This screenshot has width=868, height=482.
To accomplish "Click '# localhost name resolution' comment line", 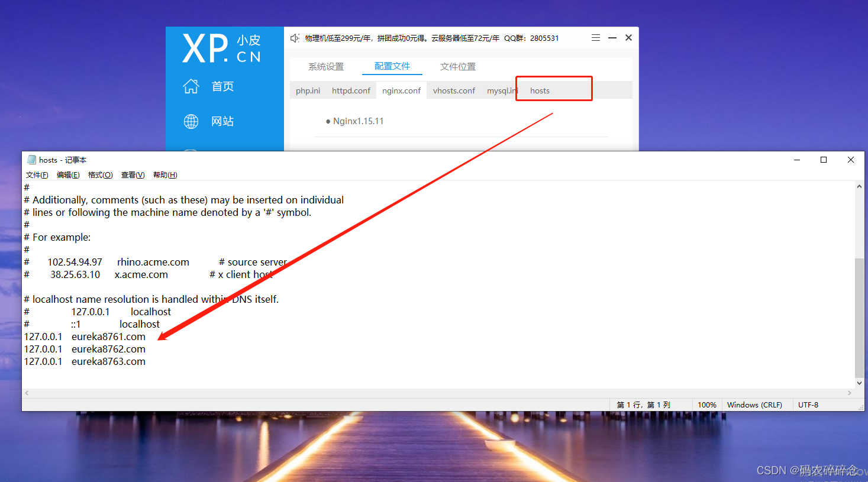I will pyautogui.click(x=151, y=299).
